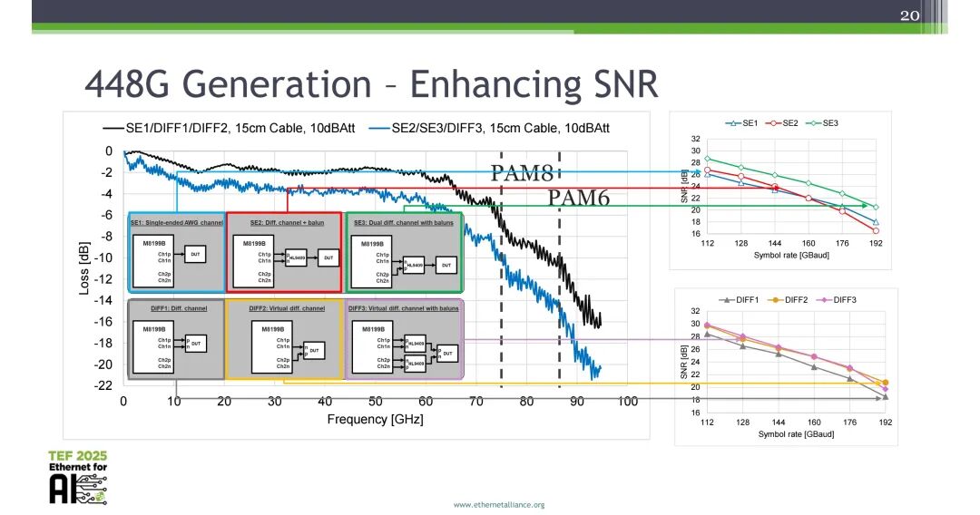Image resolution: width=980 pixels, height=515 pixels.
Task: Click the "Loss [dB]" axis label
Action: tap(83, 268)
